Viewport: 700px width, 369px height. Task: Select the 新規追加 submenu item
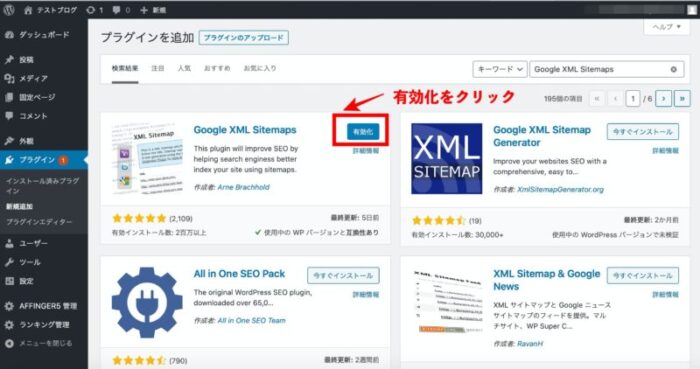point(19,206)
